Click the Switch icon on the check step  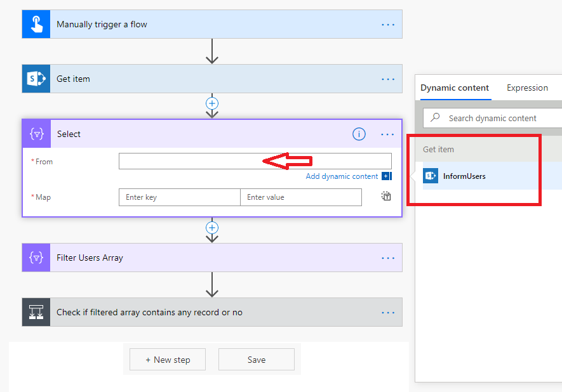click(x=36, y=311)
